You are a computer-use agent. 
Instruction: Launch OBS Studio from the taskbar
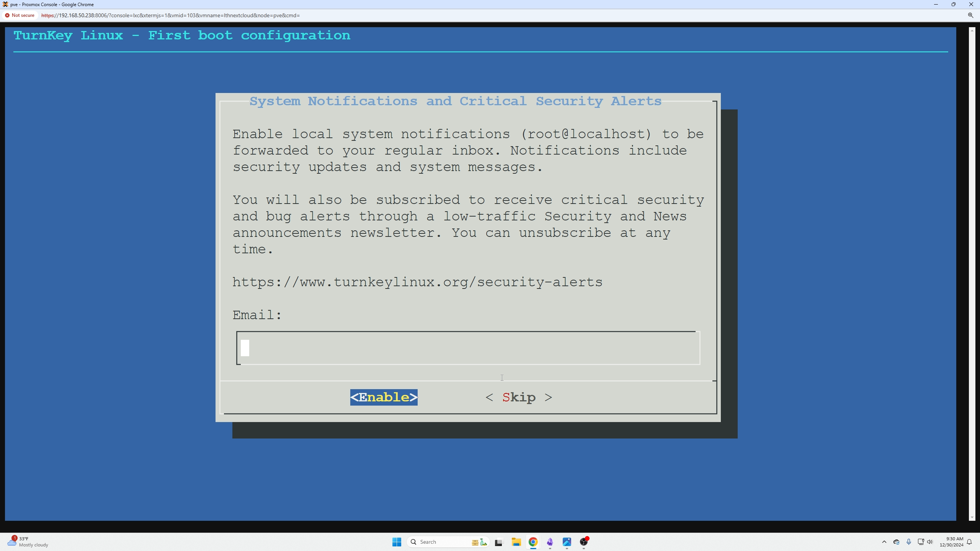pos(585,542)
